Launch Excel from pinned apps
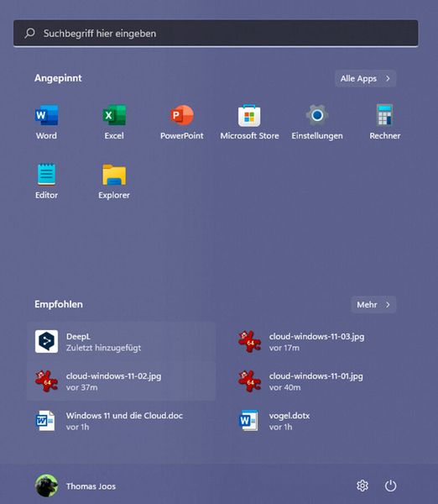The image size is (438, 504). coord(114,115)
